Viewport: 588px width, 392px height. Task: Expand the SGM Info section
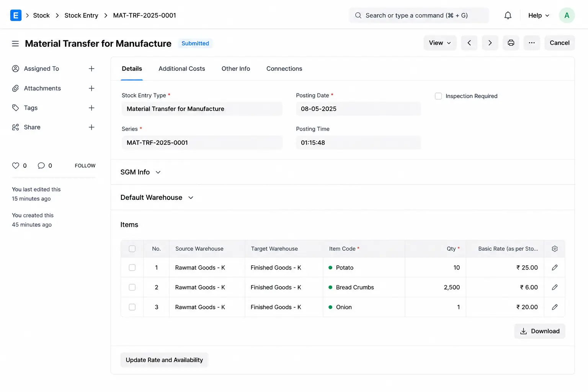[x=140, y=172]
